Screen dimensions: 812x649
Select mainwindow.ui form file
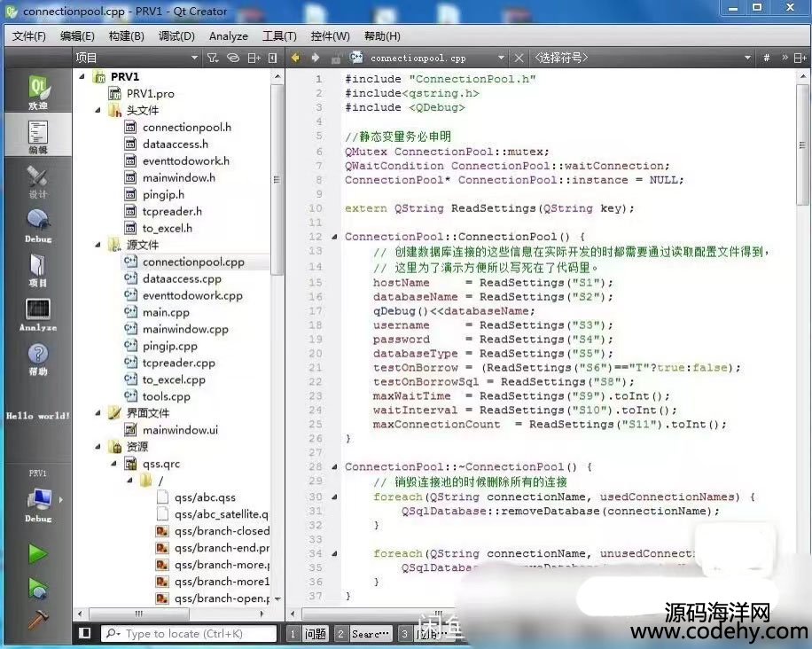(x=180, y=430)
